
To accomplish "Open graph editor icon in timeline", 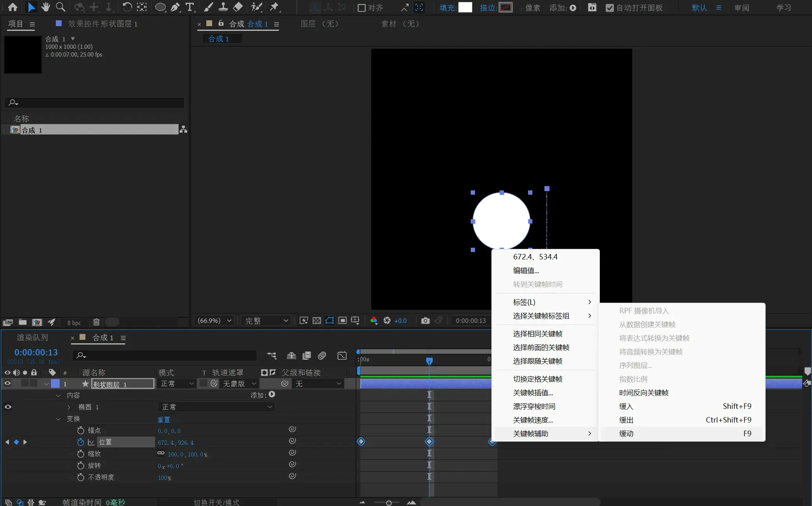I will pos(342,355).
